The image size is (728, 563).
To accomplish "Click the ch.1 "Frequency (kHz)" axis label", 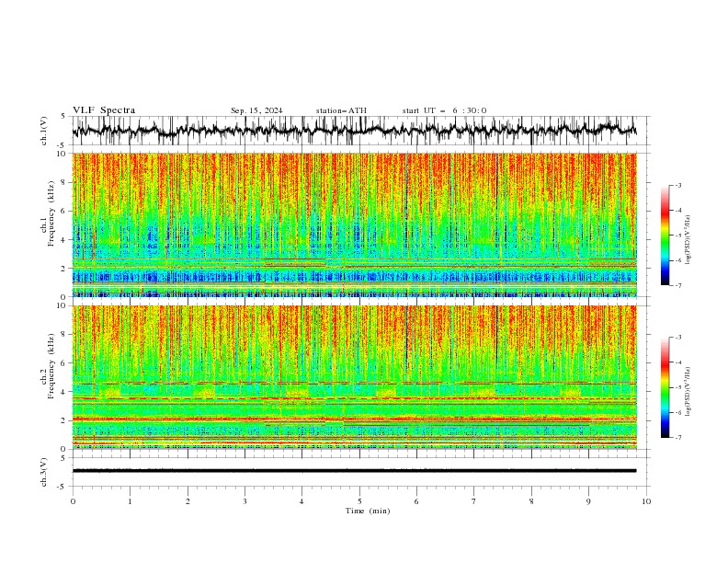I will [x=51, y=214].
